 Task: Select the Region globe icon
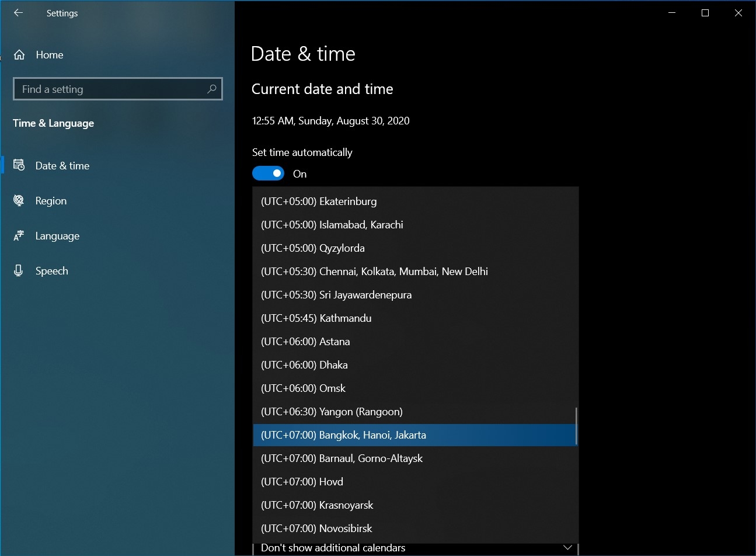(x=19, y=200)
